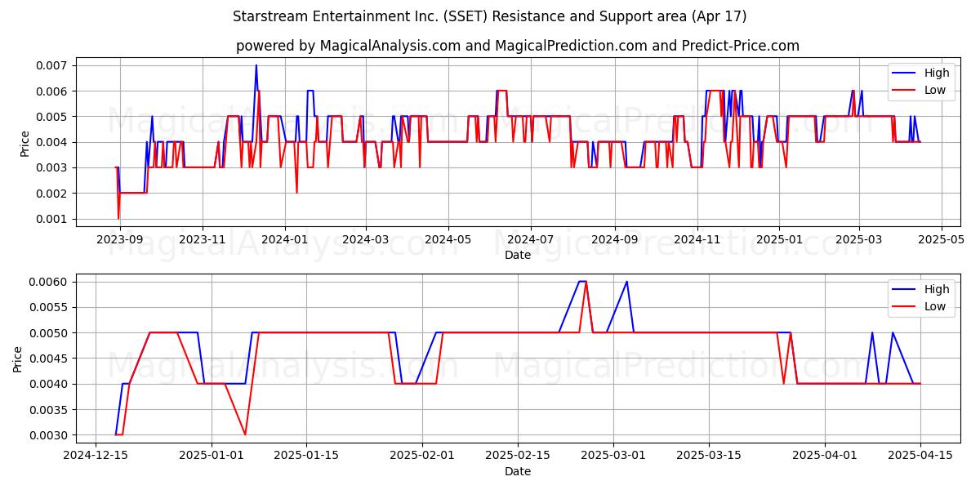
Task: Click the '2023-11' date tick label
Action: [203, 239]
